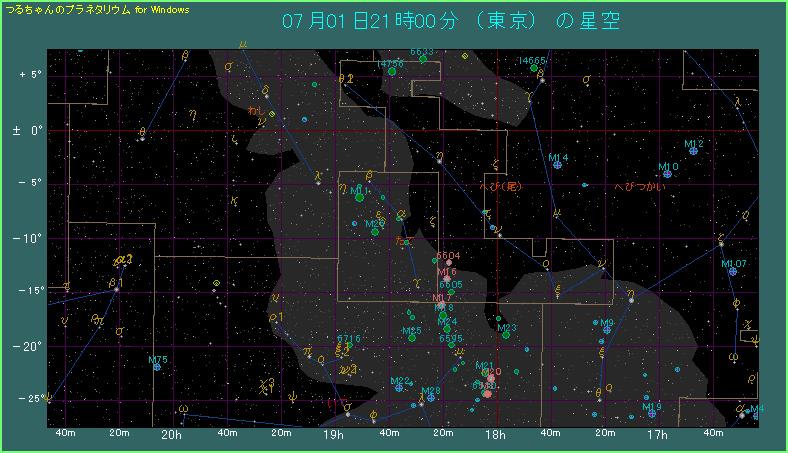Select the M75 globular cluster symbol
The image size is (788, 453).
pyautogui.click(x=157, y=367)
